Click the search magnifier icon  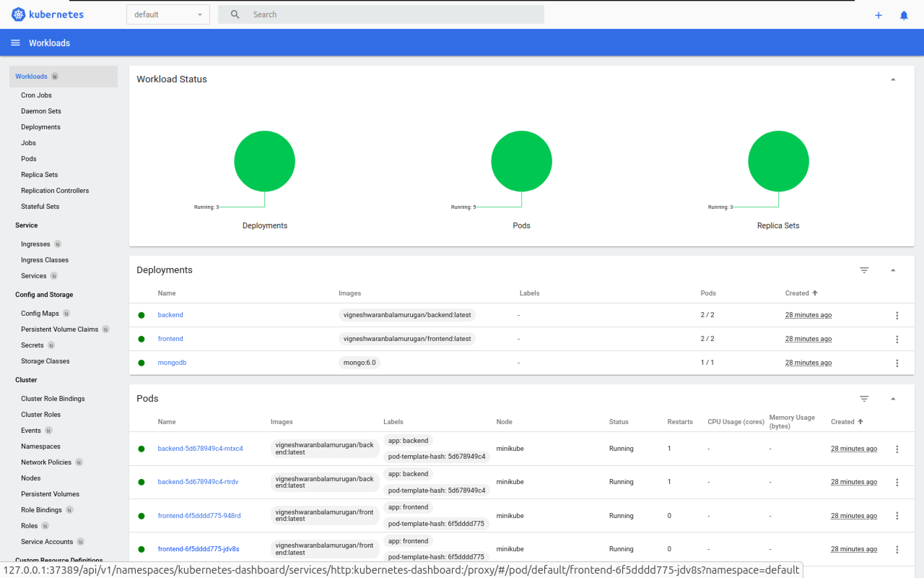coord(235,14)
